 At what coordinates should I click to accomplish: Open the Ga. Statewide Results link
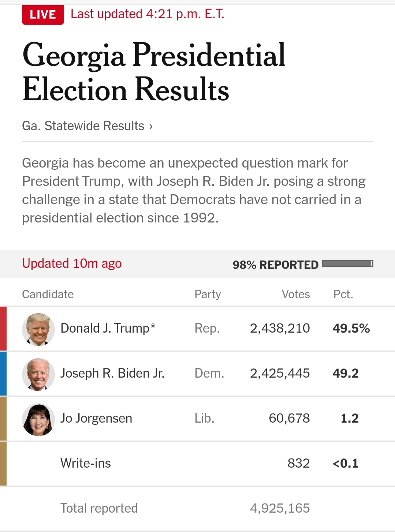[83, 126]
